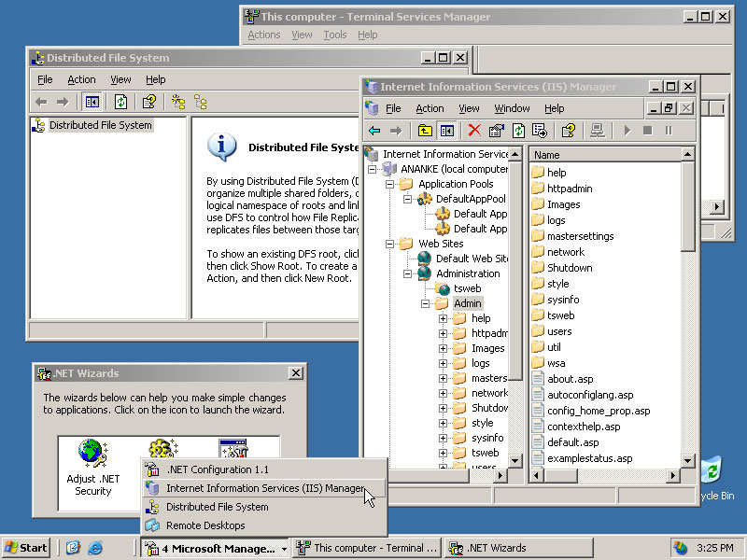Open Properties icon in IIS Manager toolbar
This screenshot has width=747, height=560.
coord(497,131)
